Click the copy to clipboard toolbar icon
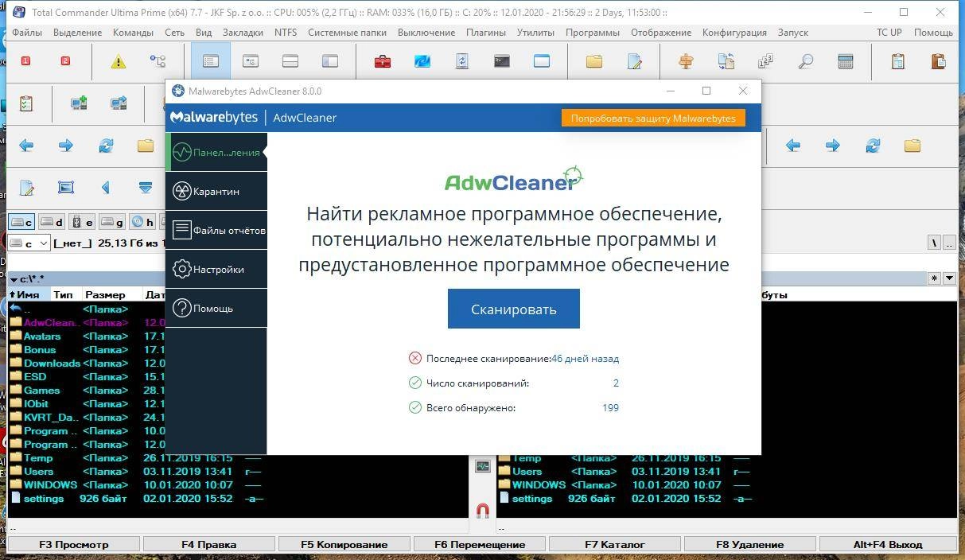Image resolution: width=965 pixels, height=560 pixels. click(x=898, y=61)
